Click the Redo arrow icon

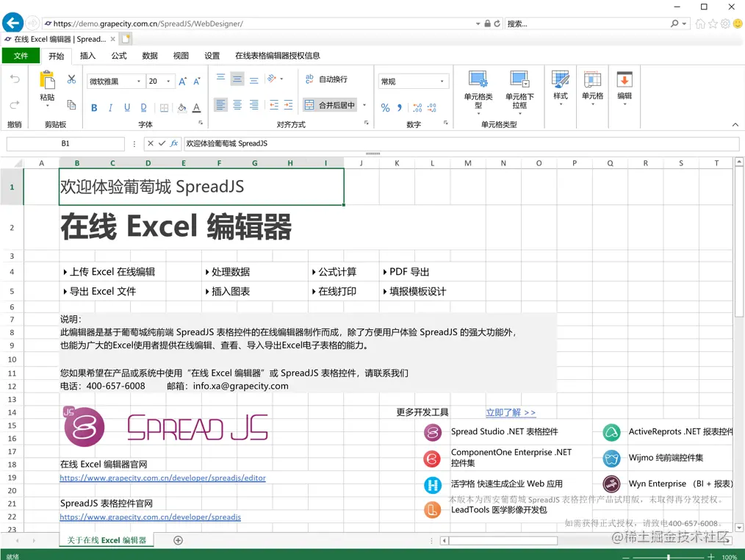15,104
